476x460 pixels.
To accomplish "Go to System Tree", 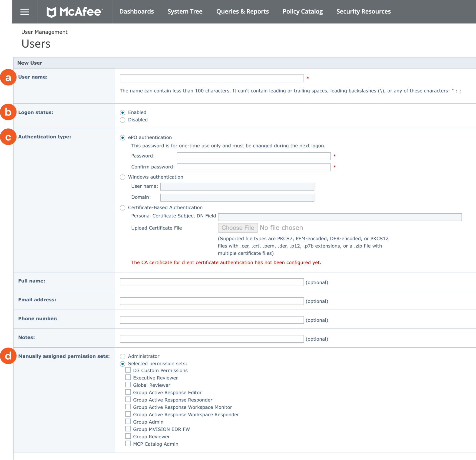I will click(x=185, y=12).
